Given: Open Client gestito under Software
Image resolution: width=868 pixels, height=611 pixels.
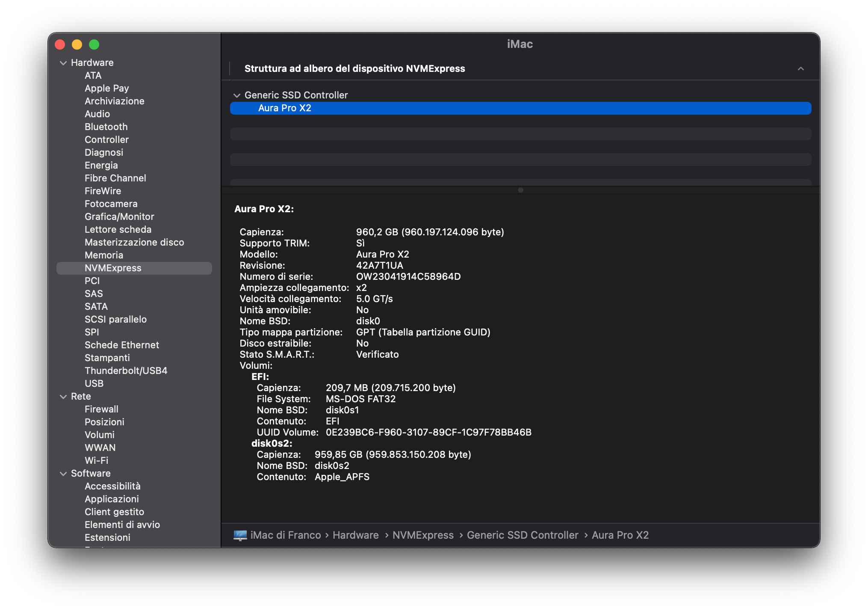Looking at the screenshot, I should [115, 512].
